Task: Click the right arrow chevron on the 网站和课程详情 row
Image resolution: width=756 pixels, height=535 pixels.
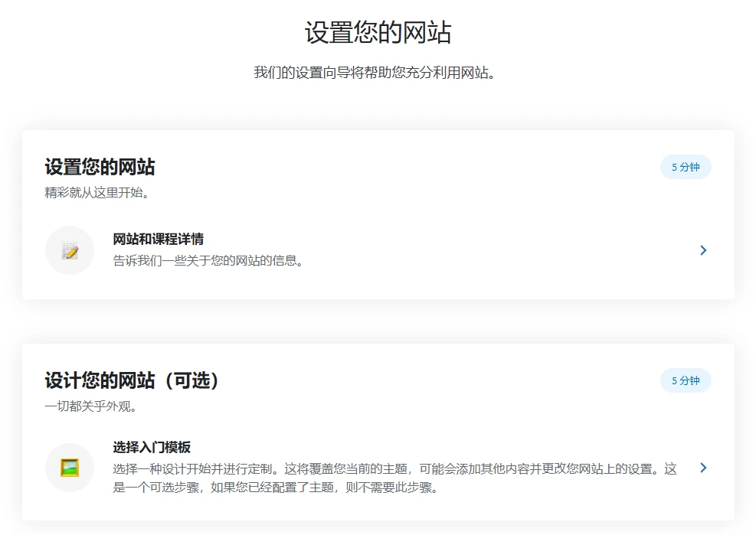Action: (x=703, y=250)
